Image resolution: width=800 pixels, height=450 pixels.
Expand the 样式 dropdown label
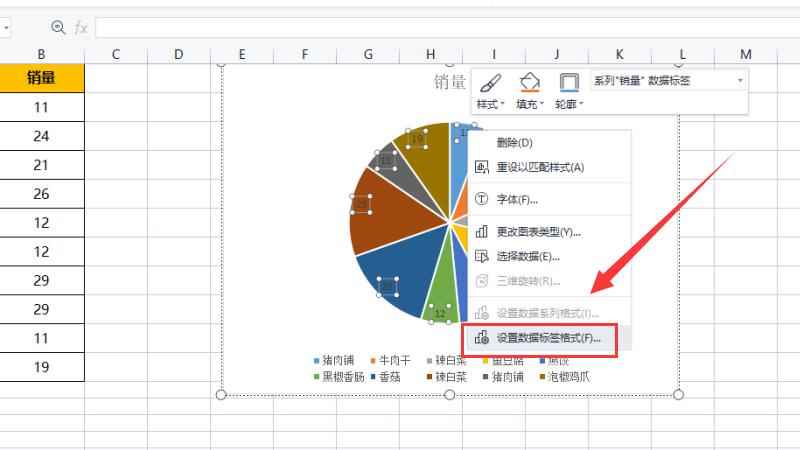(490, 104)
